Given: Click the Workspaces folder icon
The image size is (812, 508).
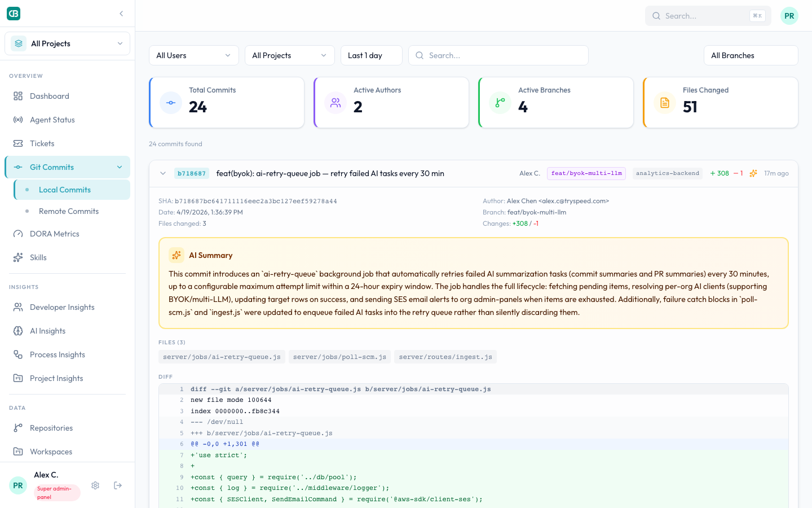Looking at the screenshot, I should click(18, 452).
